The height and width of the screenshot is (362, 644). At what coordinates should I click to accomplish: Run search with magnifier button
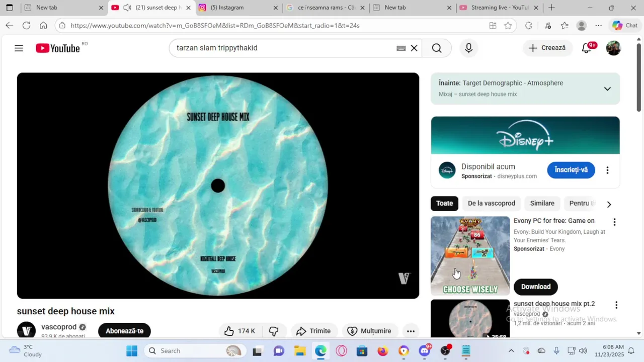pos(437,48)
